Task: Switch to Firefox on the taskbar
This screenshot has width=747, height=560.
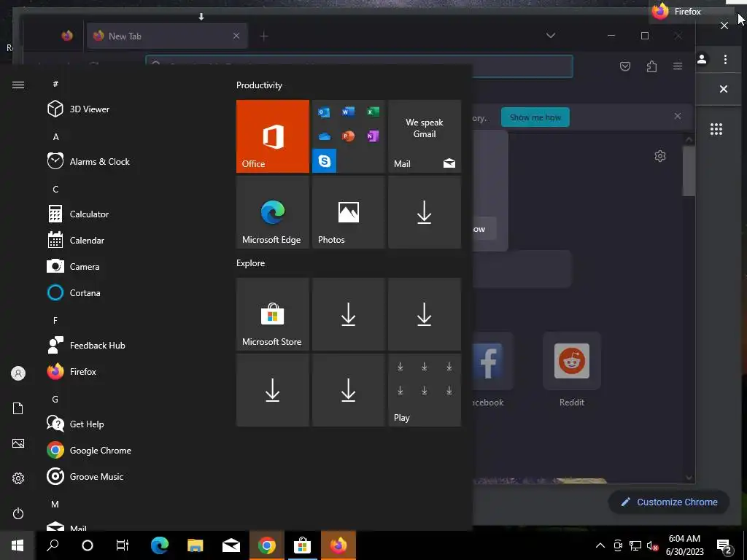Action: 338,545
